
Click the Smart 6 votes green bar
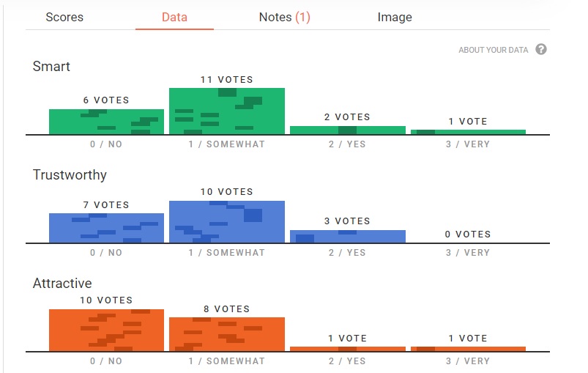coord(106,122)
